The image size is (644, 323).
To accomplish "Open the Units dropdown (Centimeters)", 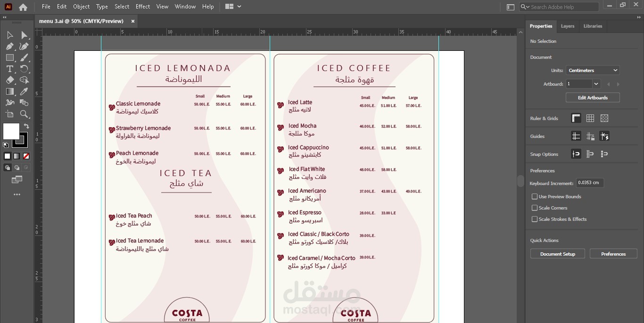I will pos(593,70).
